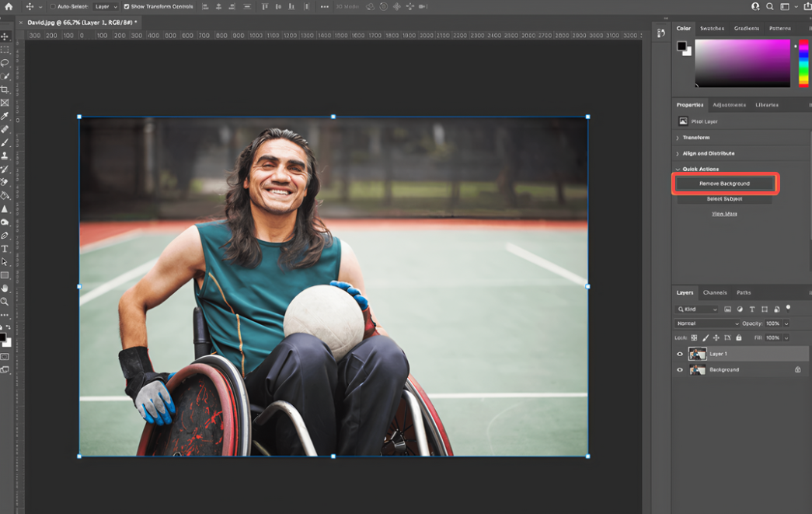The image size is (812, 514).
Task: Select the Crop tool
Action: coord(4,89)
